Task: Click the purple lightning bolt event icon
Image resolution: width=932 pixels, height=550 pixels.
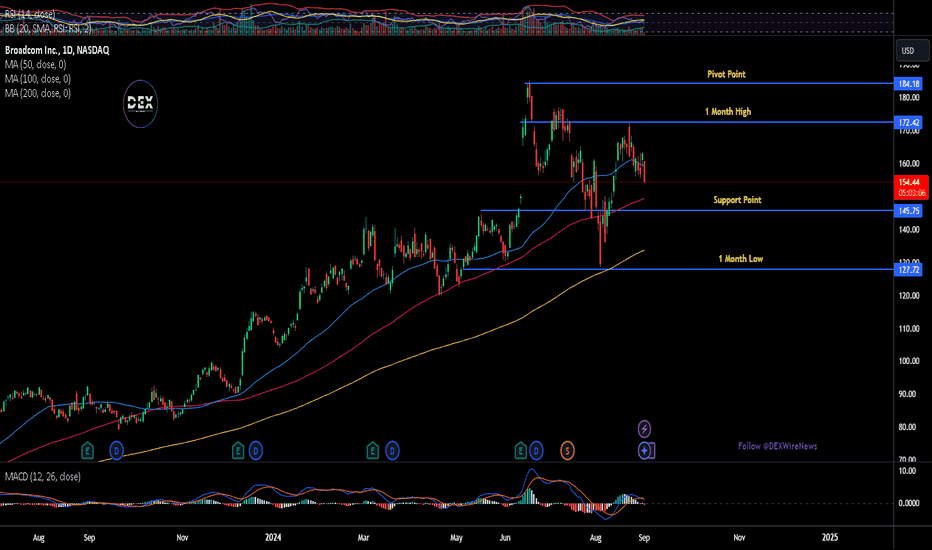Action: click(644, 428)
